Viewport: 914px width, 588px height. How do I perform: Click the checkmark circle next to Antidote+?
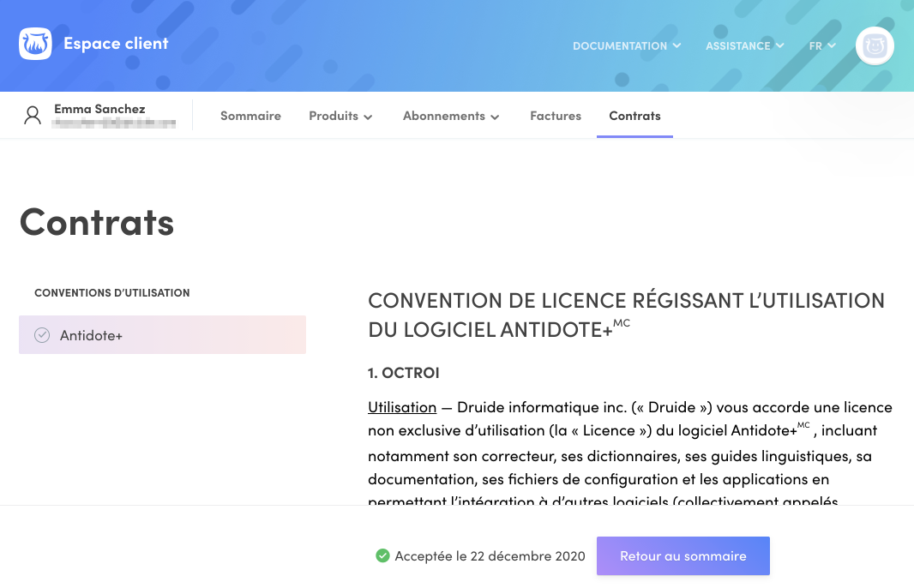(42, 334)
